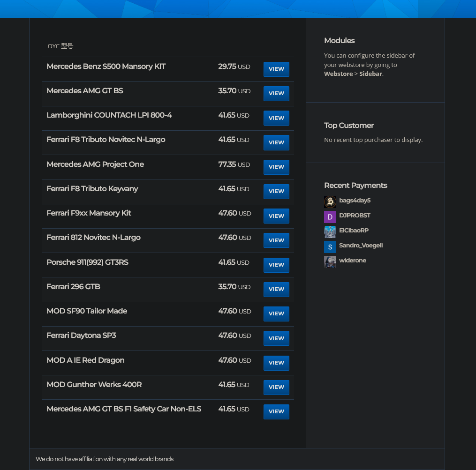Viewport: 476px width, 470px height.
Task: Click the bags4day5 avatar image
Action: (330, 201)
